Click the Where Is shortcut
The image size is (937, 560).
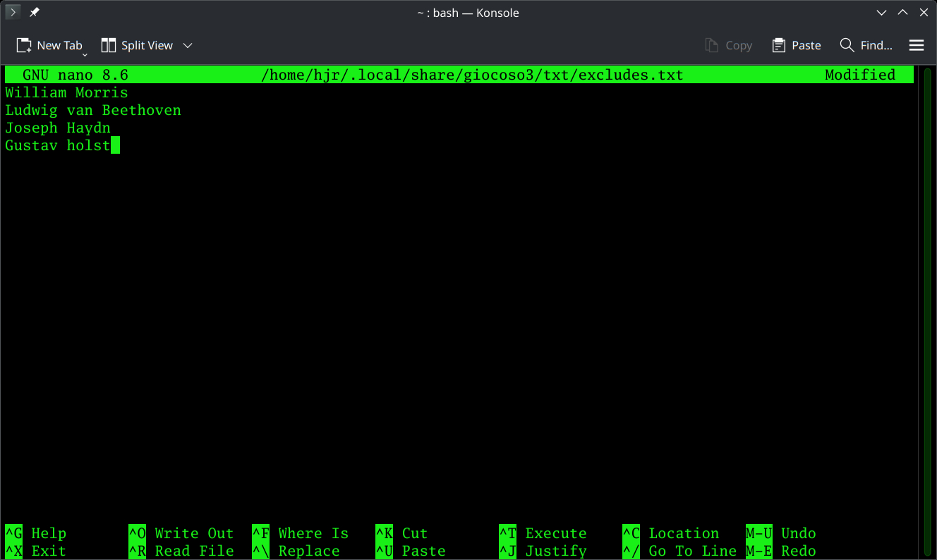[313, 533]
